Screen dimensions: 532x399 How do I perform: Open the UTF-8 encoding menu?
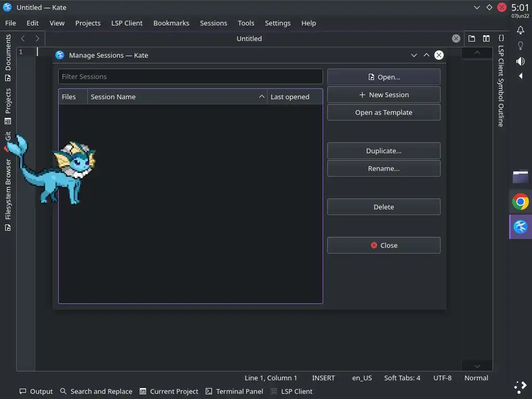point(443,378)
